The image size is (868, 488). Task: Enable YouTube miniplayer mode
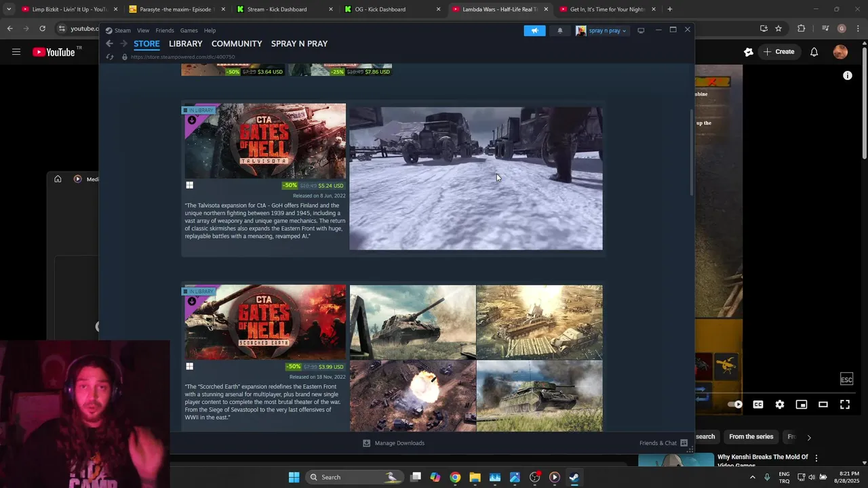[802, 405]
